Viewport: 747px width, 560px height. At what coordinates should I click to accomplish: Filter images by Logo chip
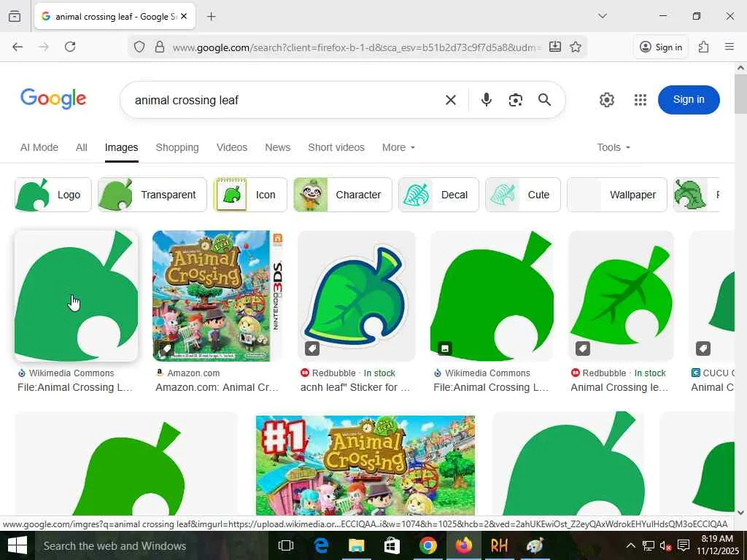click(x=53, y=195)
